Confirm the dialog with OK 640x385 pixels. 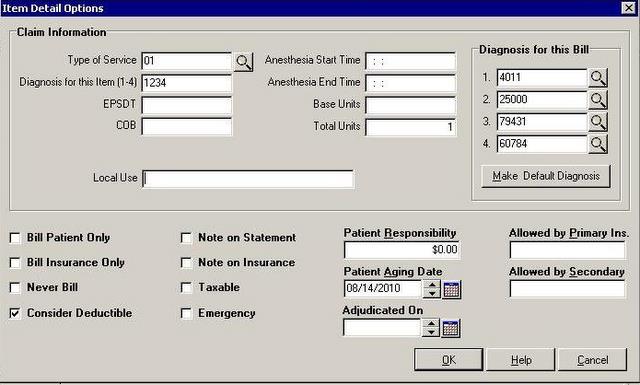(449, 360)
